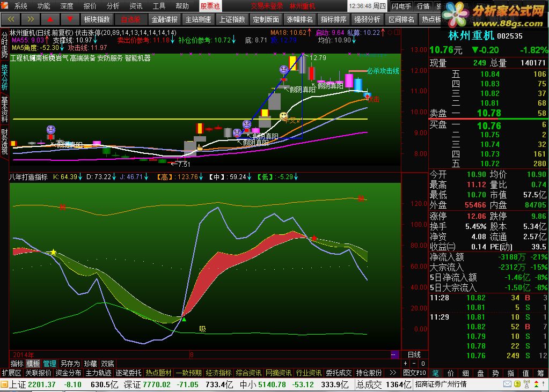Viewport: 549px width, 392px height.
Task: Click the 管理 tab below chart
Action: click(x=50, y=364)
